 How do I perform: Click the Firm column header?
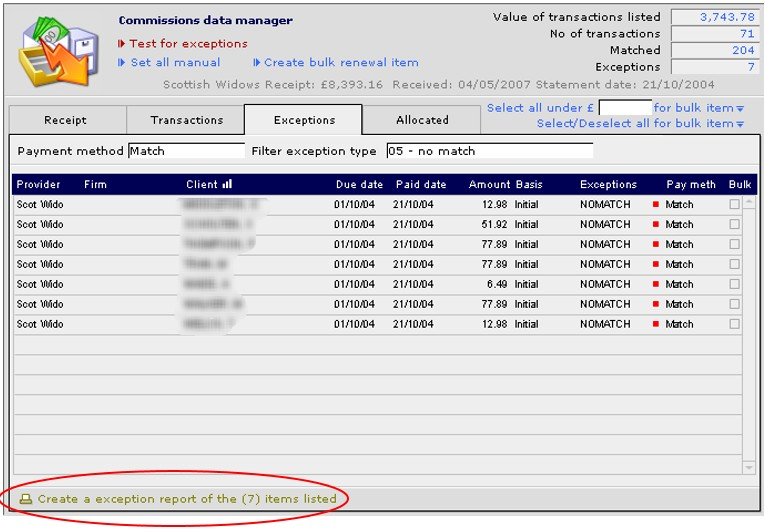(x=95, y=184)
